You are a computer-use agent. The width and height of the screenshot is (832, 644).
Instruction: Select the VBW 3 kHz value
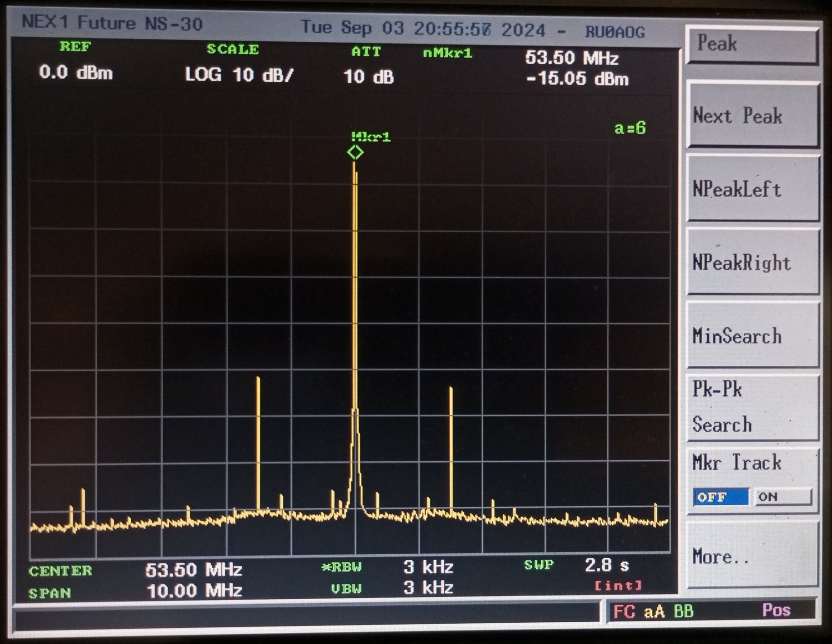(428, 588)
